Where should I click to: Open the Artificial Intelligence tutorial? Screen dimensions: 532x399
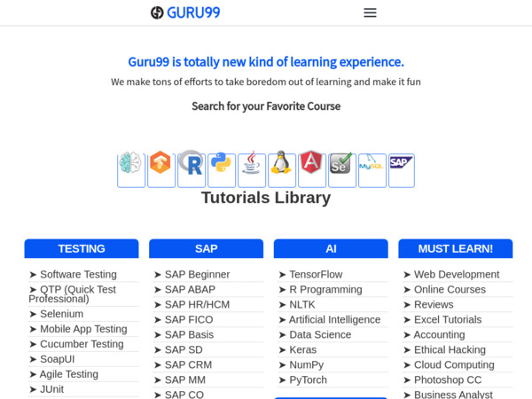(x=334, y=319)
